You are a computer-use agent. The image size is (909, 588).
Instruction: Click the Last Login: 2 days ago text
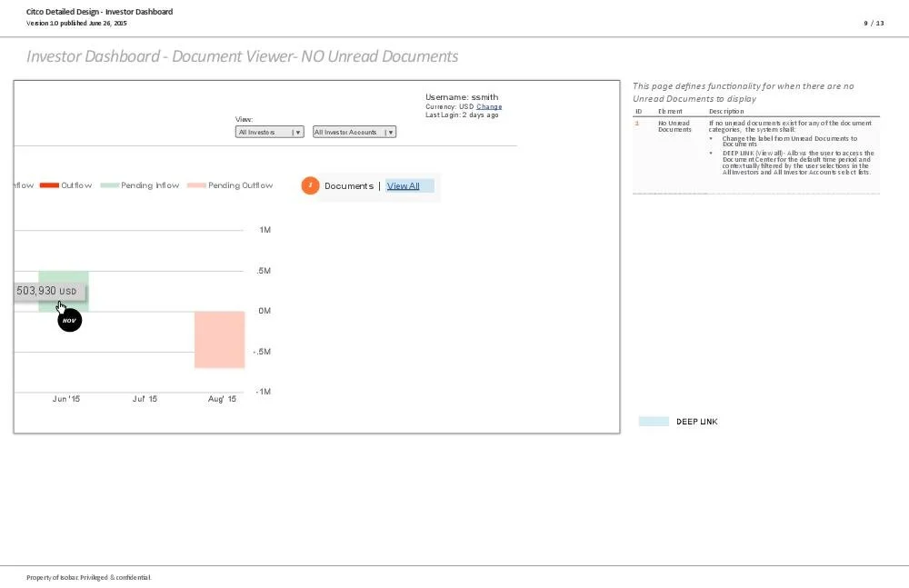[x=462, y=115]
